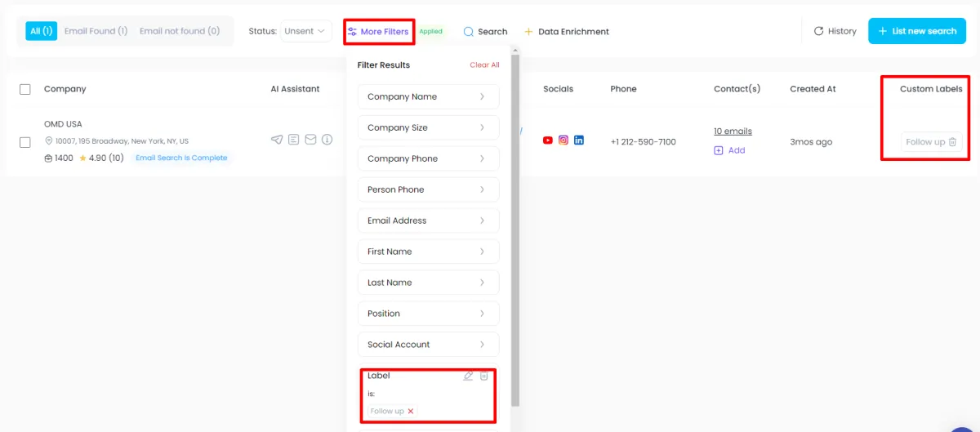The height and width of the screenshot is (432, 980).
Task: Open the Status Unsent dropdown
Action: tap(306, 31)
